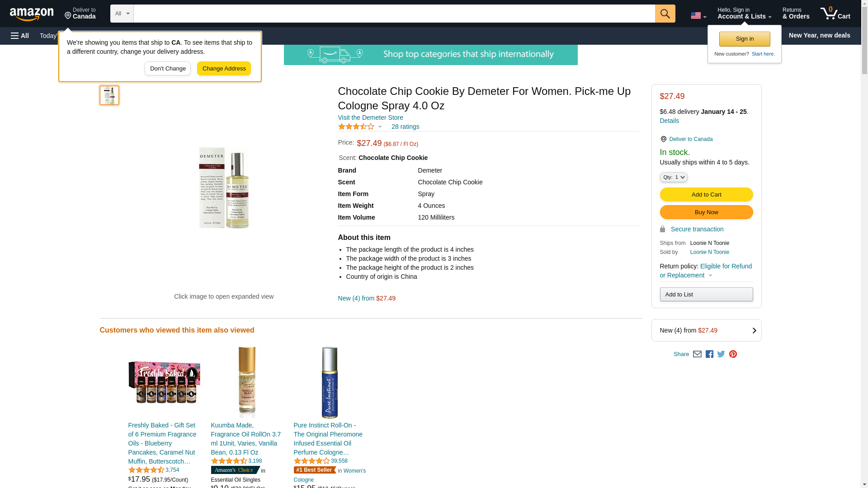Share on Facebook icon
Viewport: 868px width, 488px height.
(x=709, y=354)
